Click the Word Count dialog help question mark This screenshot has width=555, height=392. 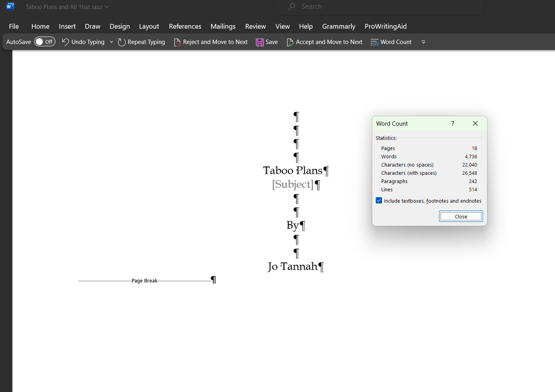point(452,123)
